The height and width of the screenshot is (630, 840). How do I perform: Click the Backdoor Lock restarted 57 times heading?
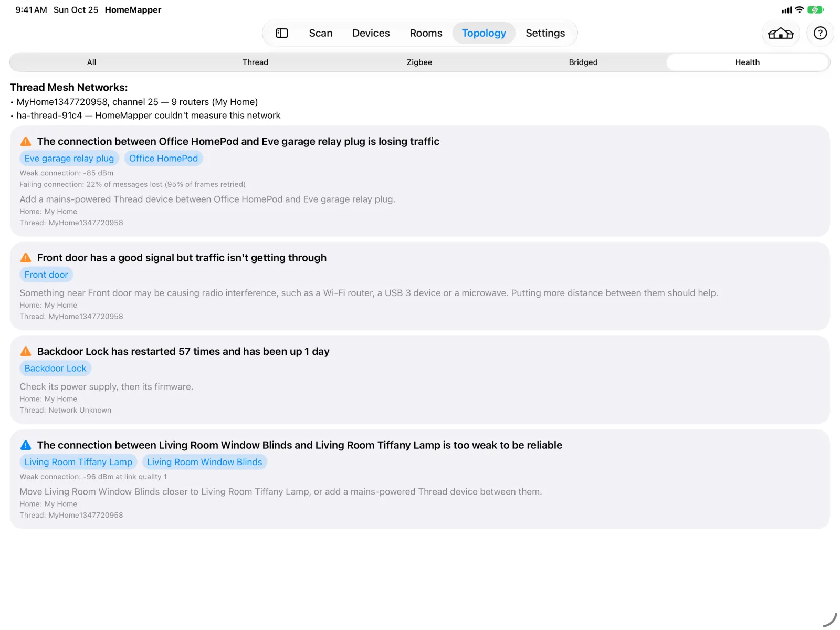pos(183,351)
